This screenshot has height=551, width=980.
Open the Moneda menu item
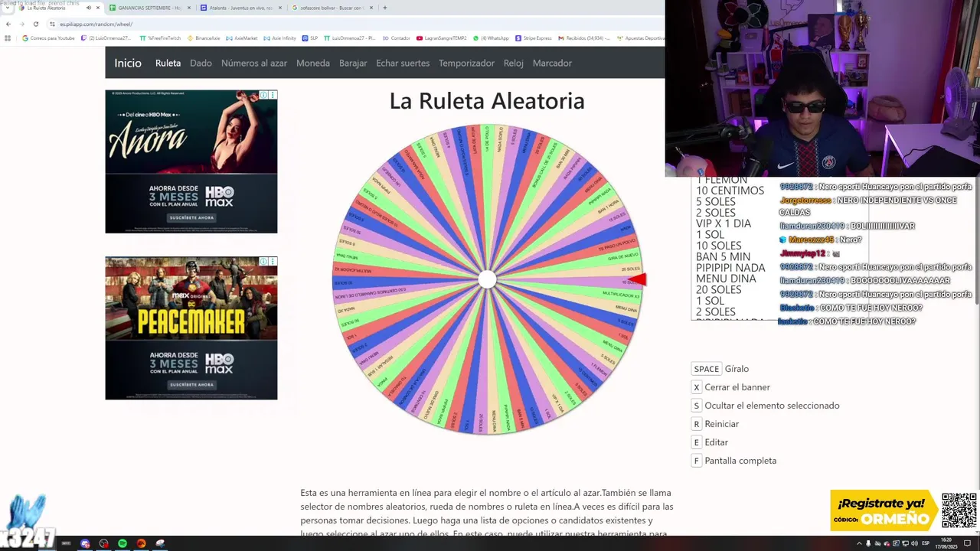click(313, 63)
